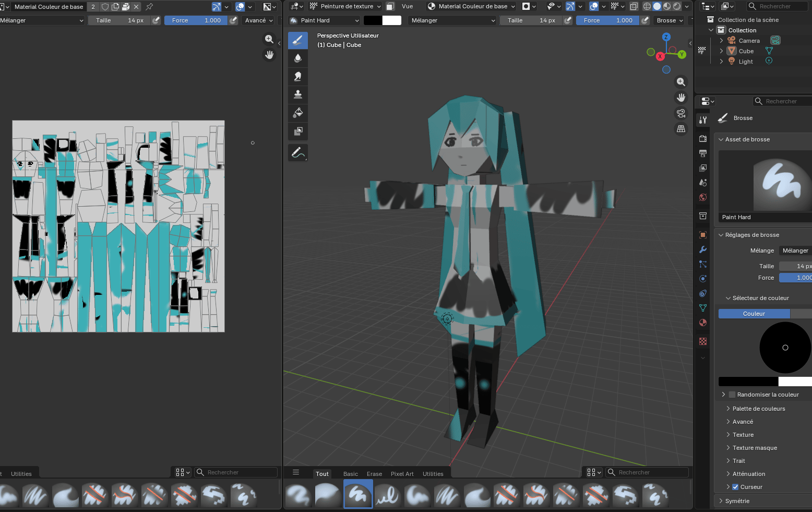Click the blue Z axis on the gizmo
The image size is (812, 512).
coord(666,37)
